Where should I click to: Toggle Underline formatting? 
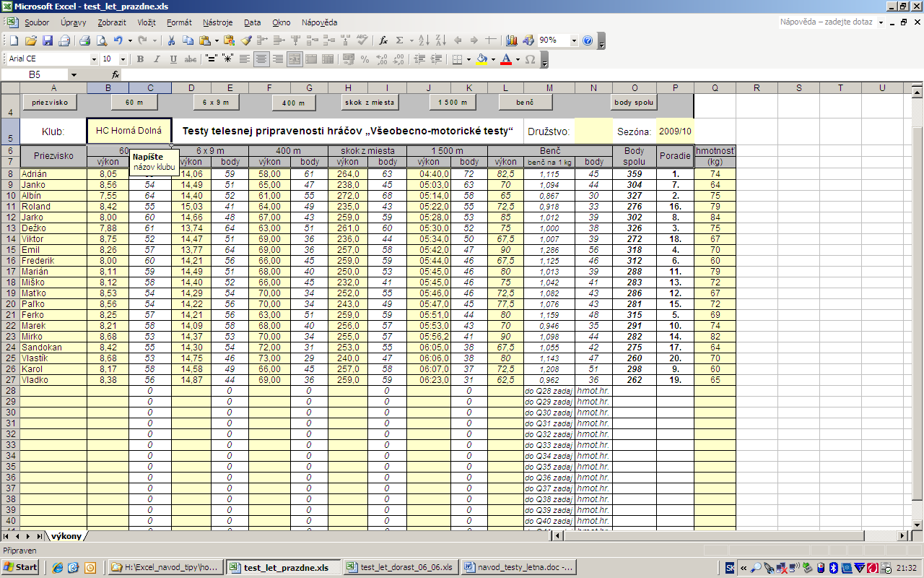[173, 59]
